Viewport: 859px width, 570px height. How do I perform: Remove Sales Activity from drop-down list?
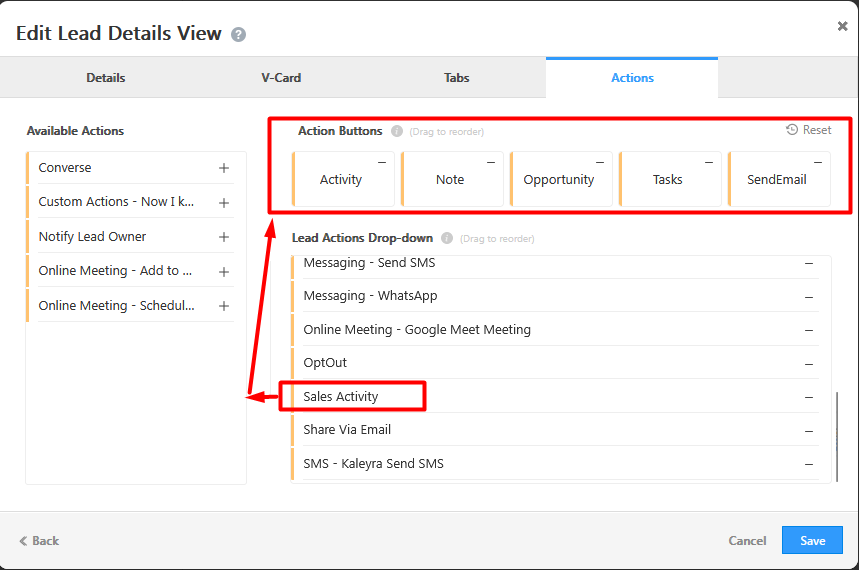coord(808,397)
